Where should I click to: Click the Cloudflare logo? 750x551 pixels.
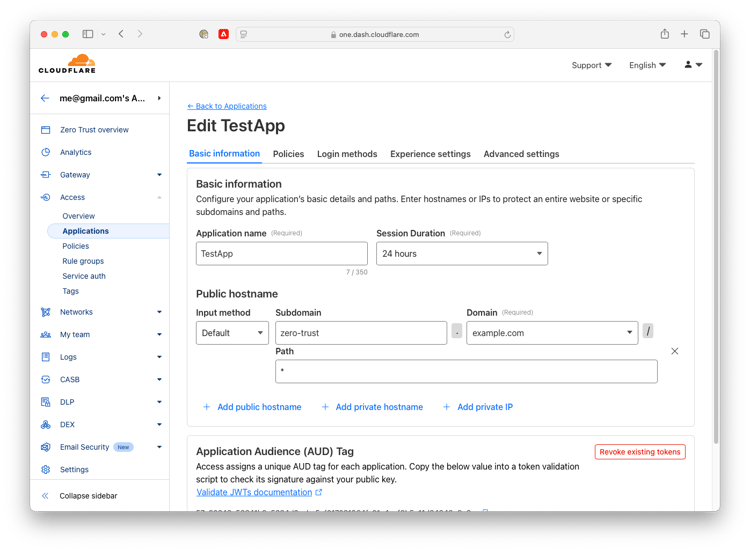(67, 64)
